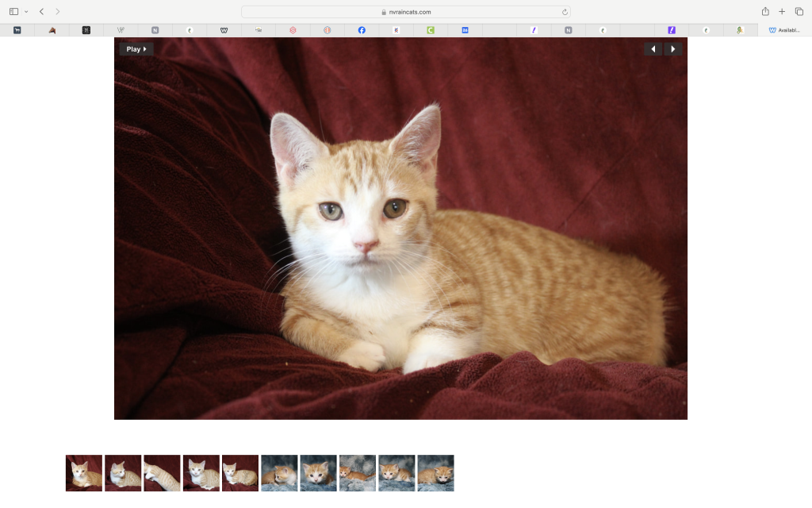Switch to the thin gray W icon tab
This screenshot has height=508, width=812.
point(121,30)
